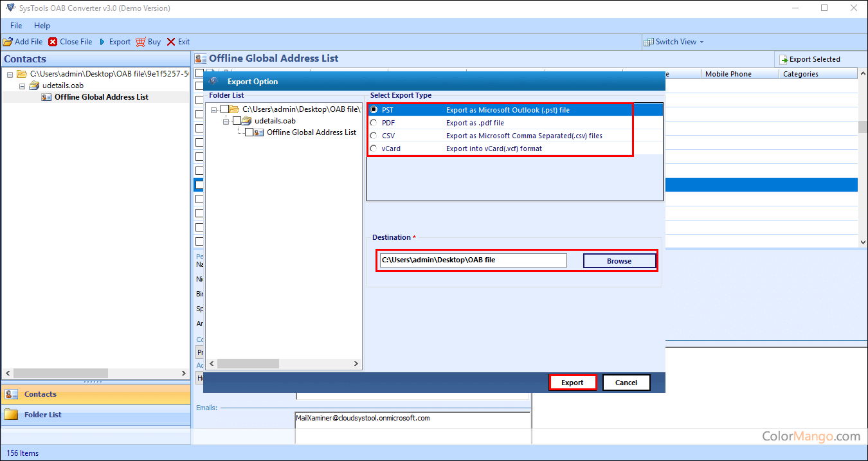Click the red Exit X icon
868x461 pixels.
[x=171, y=42]
